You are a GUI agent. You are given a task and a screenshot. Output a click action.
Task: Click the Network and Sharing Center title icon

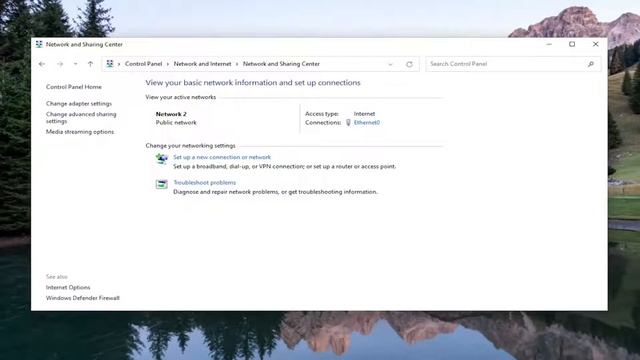click(39, 44)
